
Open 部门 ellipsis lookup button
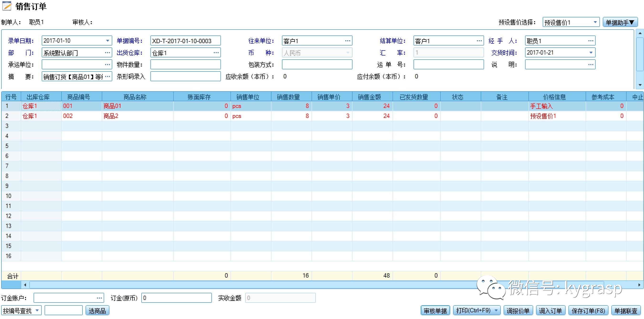pyautogui.click(x=107, y=53)
